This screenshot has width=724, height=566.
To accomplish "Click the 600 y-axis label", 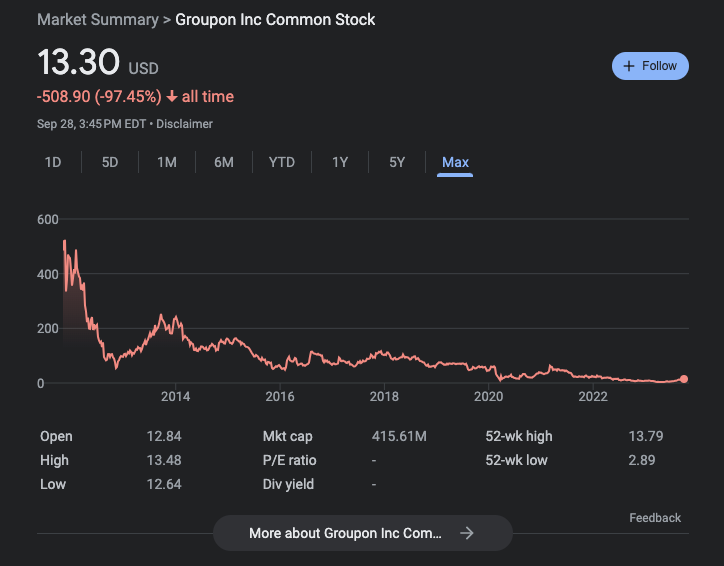I will pyautogui.click(x=48, y=219).
